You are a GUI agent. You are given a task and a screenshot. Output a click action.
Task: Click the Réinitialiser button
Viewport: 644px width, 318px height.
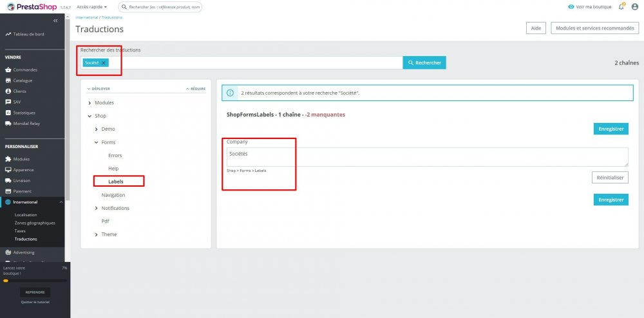click(610, 178)
